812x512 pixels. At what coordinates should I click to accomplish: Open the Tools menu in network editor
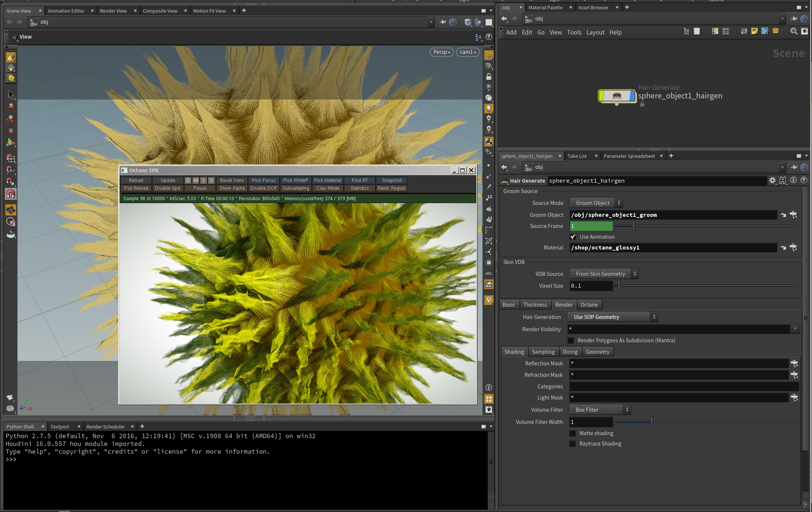[574, 32]
